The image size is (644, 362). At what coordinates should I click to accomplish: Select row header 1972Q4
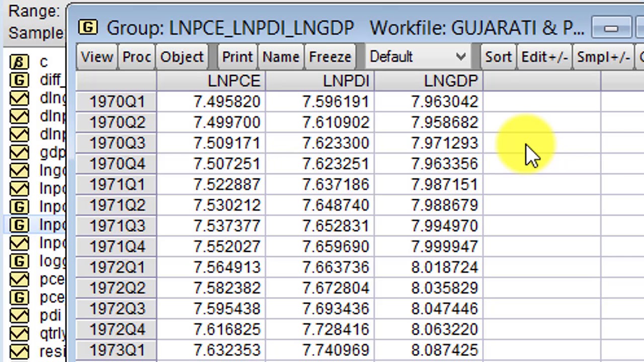pyautogui.click(x=116, y=328)
